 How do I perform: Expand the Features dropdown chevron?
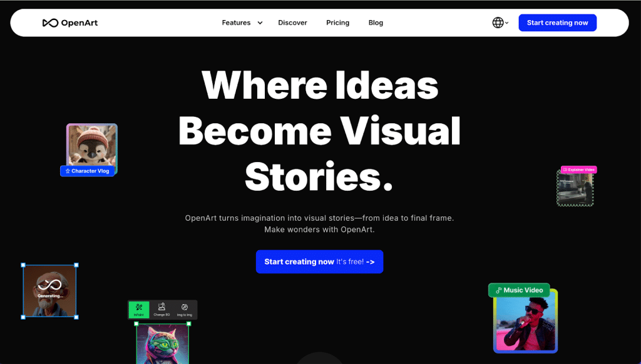click(260, 23)
